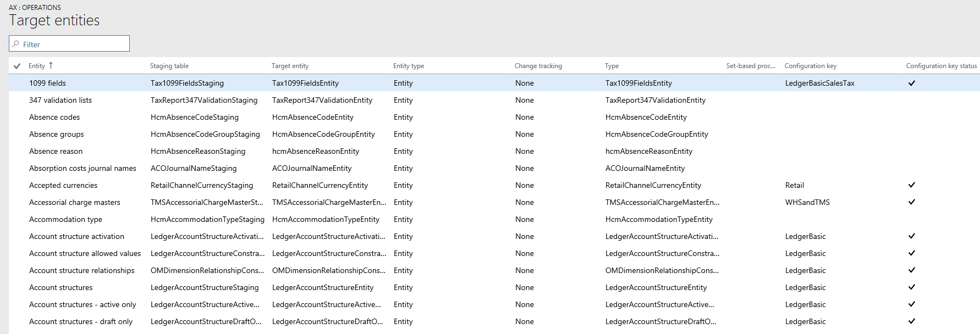This screenshot has width=980, height=334.
Task: Click the HcmAccommodationTypeStaging cell
Action: 207,219
